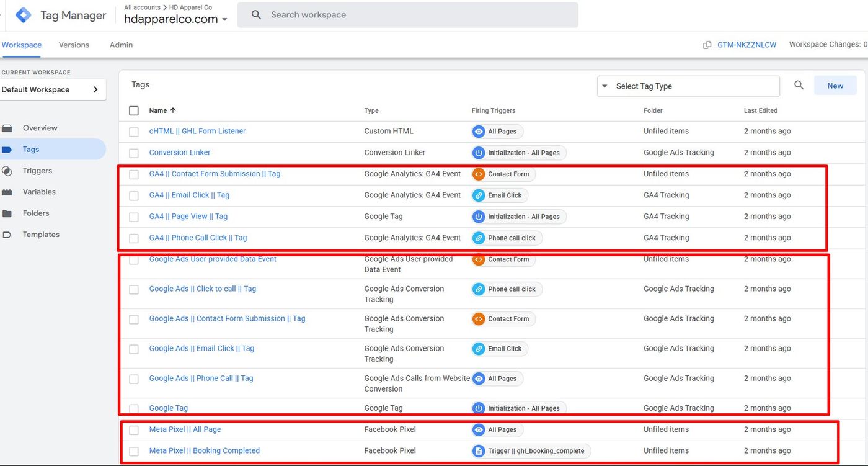Click the ghl_booking_complete trigger chip
This screenshot has height=466, width=868.
[531, 451]
